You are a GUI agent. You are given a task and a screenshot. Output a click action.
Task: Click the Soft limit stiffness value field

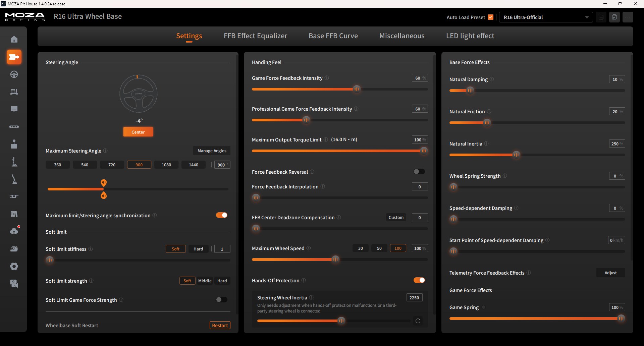click(222, 249)
